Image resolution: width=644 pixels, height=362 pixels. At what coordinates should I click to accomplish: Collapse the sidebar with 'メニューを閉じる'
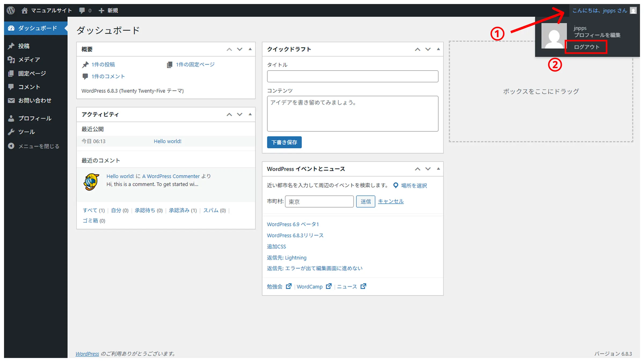click(38, 146)
